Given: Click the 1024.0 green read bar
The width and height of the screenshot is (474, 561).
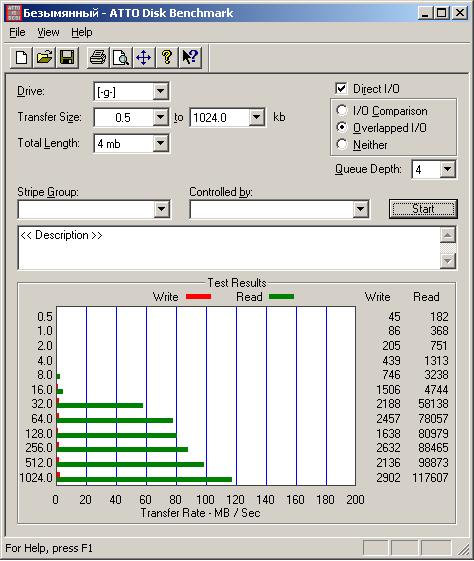Looking at the screenshot, I should 144,479.
